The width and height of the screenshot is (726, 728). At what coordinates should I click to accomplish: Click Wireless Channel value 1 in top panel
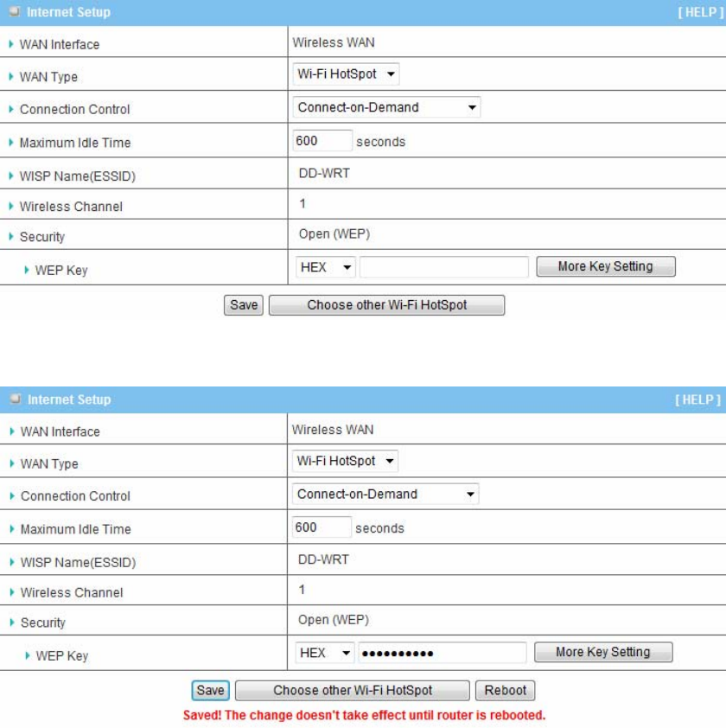[x=302, y=203]
